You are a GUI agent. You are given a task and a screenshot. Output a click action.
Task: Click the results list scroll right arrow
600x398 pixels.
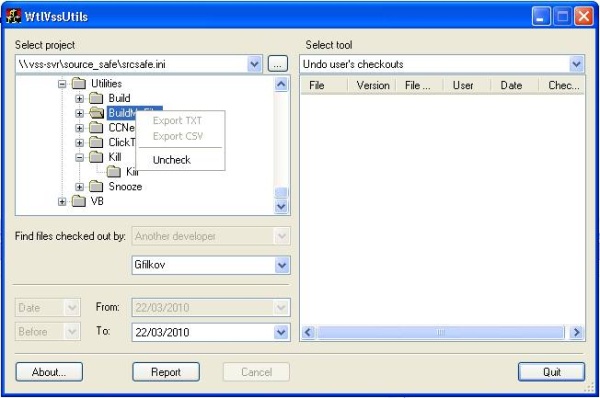576,332
